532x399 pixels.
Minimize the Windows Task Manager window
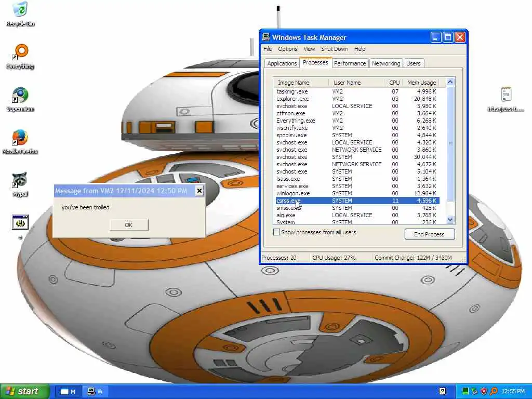pyautogui.click(x=436, y=37)
